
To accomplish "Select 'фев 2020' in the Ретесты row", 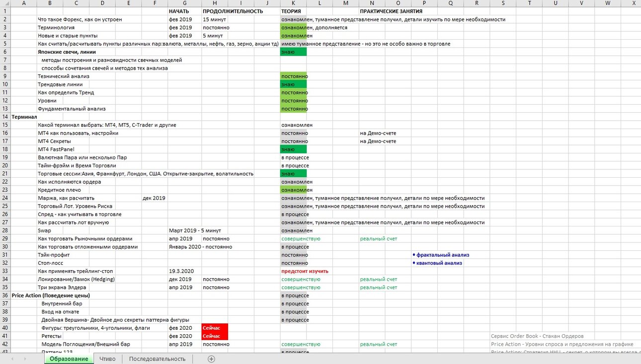I will [x=180, y=336].
